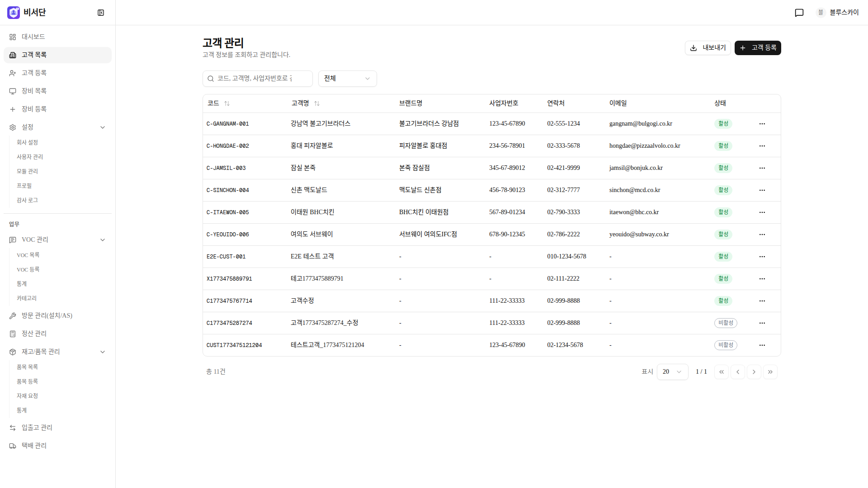Image resolution: width=868 pixels, height=488 pixels.
Task: Open 모듈 관리 under settings
Action: 27,171
